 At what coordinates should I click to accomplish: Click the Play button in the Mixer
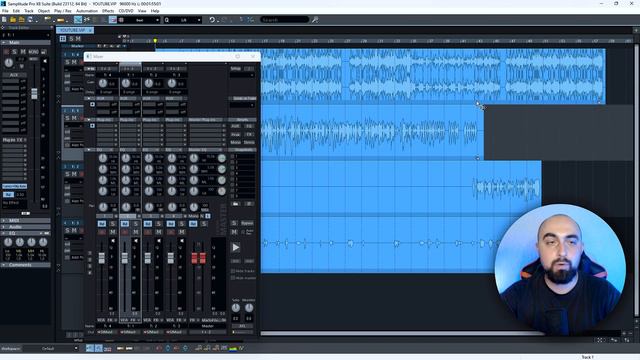tap(236, 247)
